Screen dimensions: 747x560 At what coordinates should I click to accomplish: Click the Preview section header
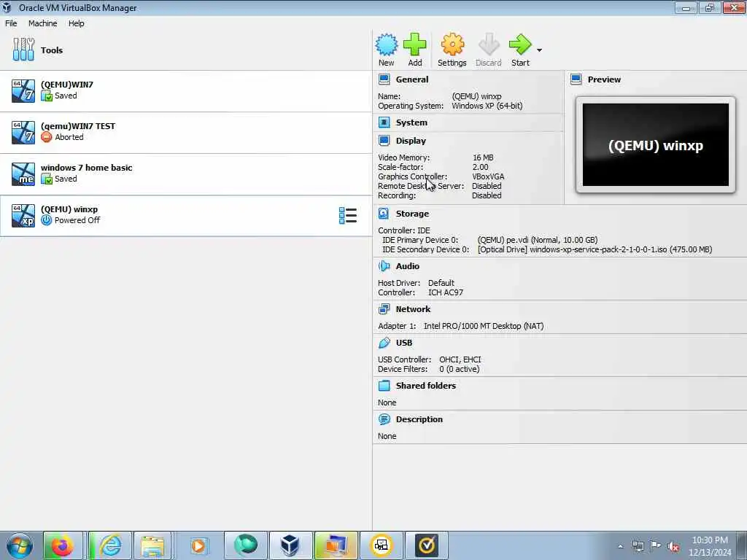tap(604, 79)
